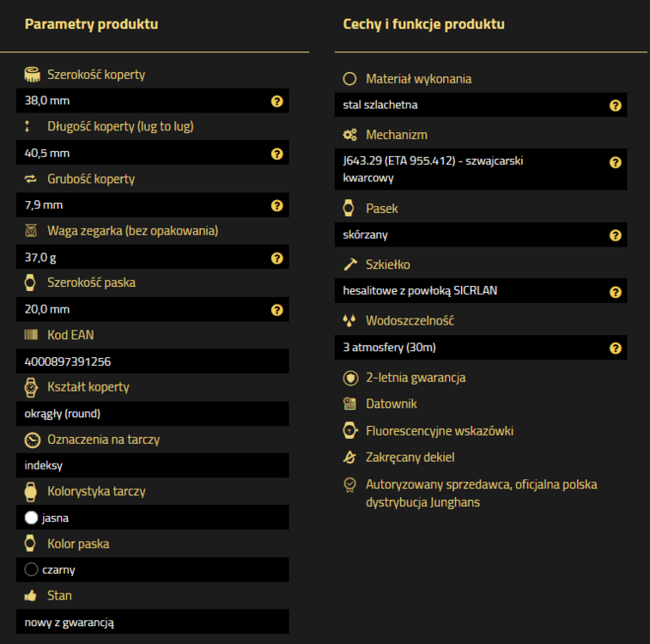Click the Parametry produktu heading
The image size is (650, 644).
[91, 24]
